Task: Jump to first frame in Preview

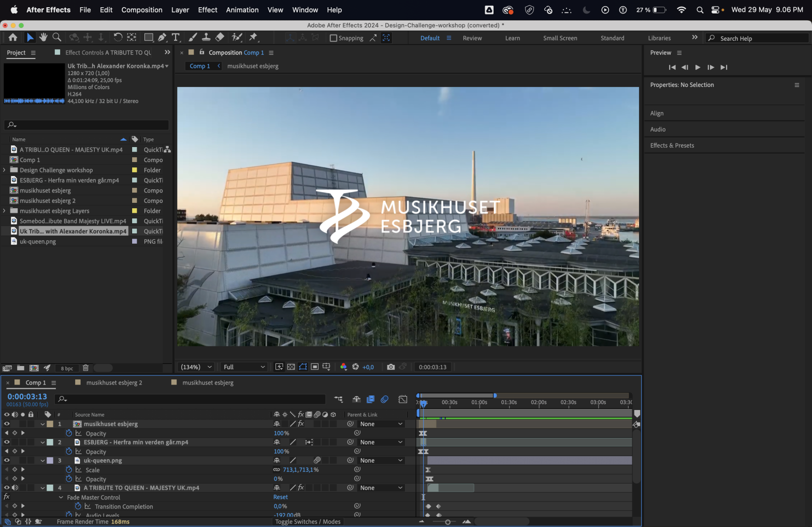Action: (x=672, y=67)
